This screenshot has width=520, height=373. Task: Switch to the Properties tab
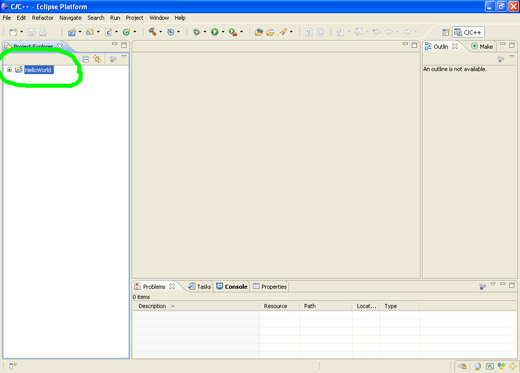point(270,286)
